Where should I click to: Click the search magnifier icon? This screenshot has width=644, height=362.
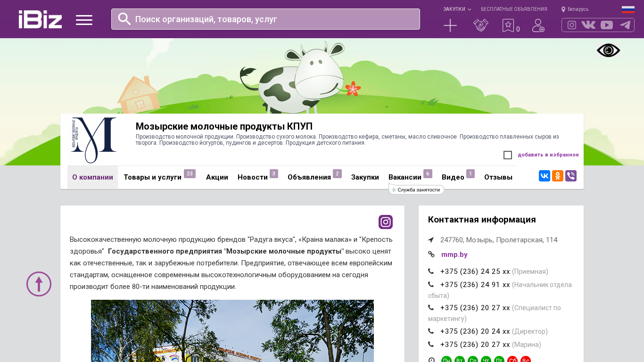[x=124, y=19]
